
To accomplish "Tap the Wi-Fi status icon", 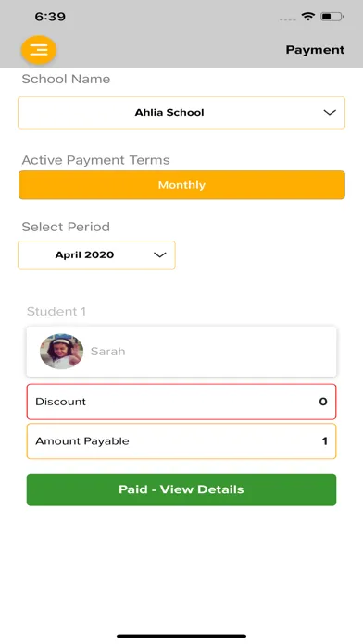I will pos(307,17).
